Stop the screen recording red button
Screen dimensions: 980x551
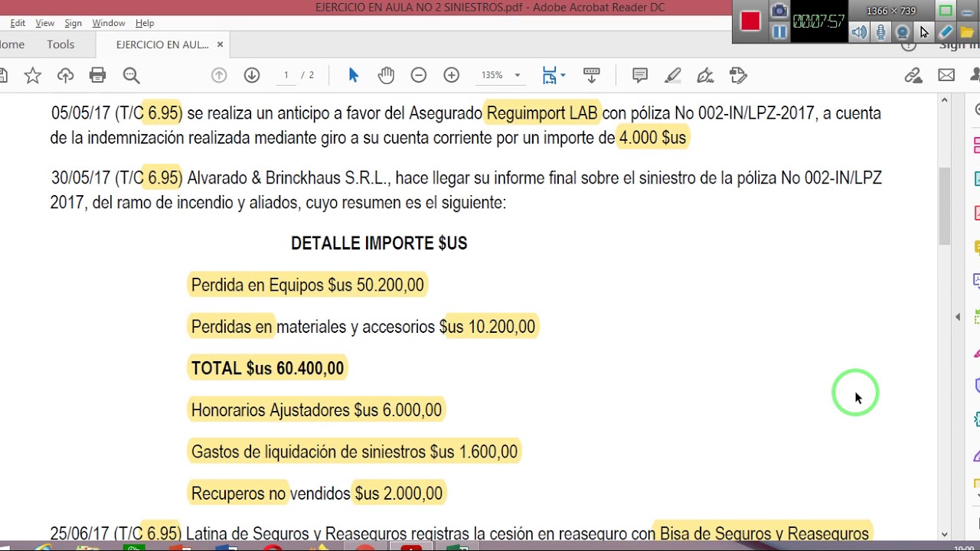pyautogui.click(x=750, y=21)
